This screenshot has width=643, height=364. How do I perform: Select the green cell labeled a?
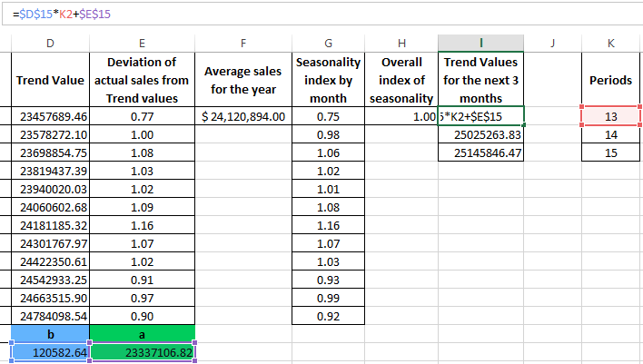[143, 333]
